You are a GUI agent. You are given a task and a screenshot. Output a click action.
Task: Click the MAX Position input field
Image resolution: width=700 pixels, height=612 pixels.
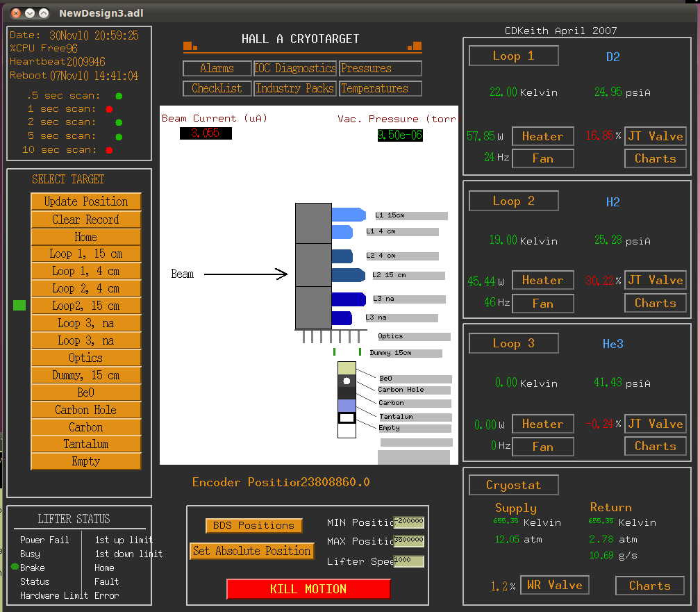click(409, 540)
